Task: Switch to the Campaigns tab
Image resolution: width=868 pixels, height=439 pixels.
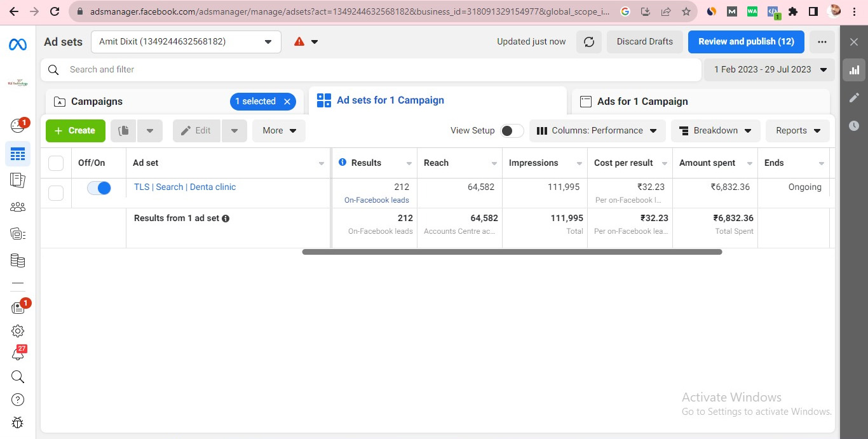Action: click(97, 102)
